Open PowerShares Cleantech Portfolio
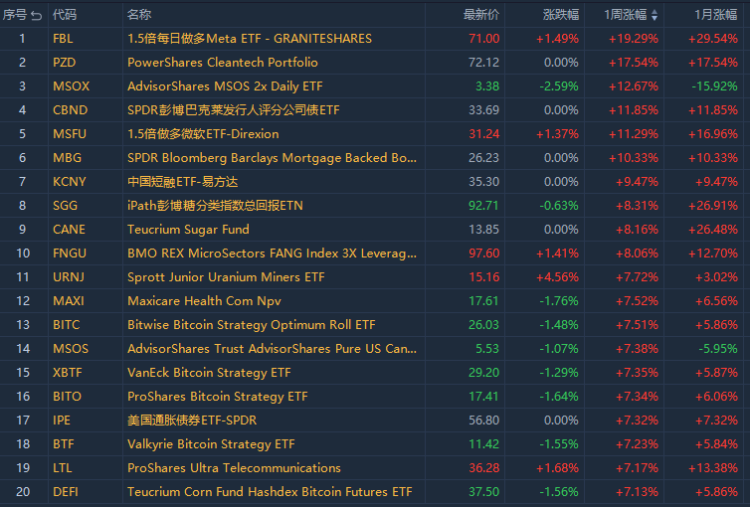750x507 pixels. click(222, 63)
